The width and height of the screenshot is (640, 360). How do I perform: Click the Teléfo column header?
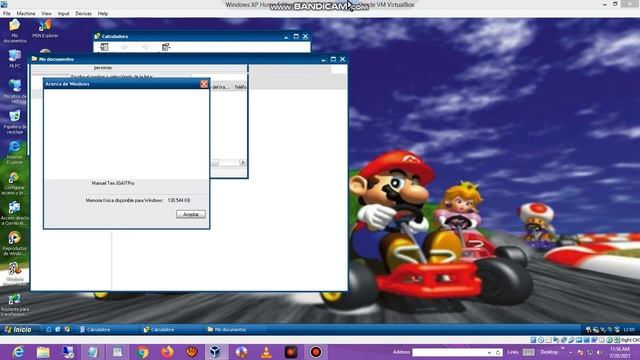pyautogui.click(x=240, y=87)
